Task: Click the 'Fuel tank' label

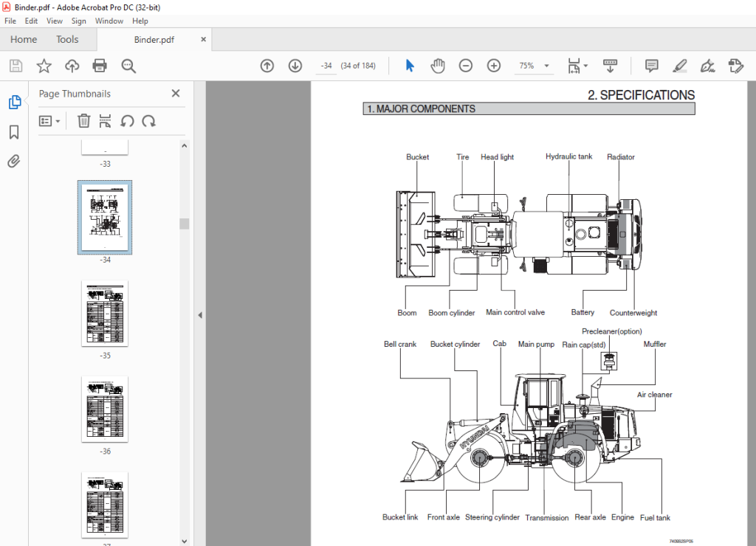Action: (655, 517)
